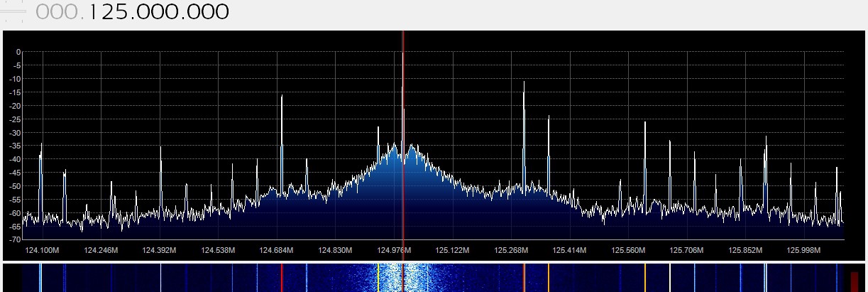Click the waterfall strip below the spectrum
Image resolution: width=868 pixels, height=292 pixels.
434,278
